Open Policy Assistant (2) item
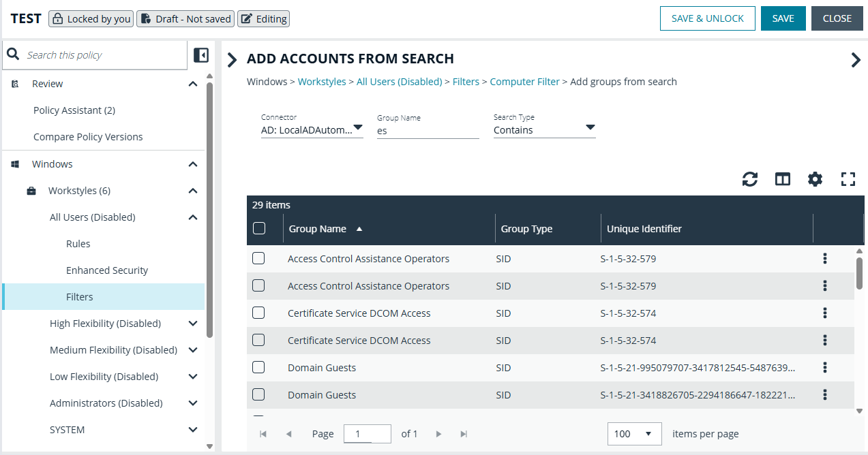 tap(74, 110)
